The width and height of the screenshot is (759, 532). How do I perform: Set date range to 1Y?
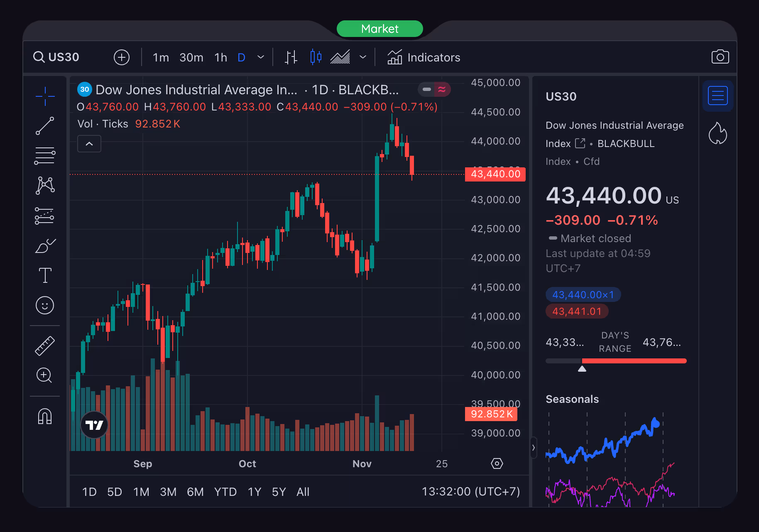pyautogui.click(x=255, y=492)
